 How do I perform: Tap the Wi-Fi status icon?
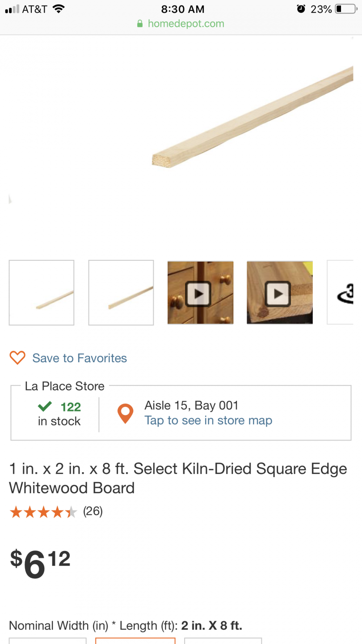coord(58,9)
